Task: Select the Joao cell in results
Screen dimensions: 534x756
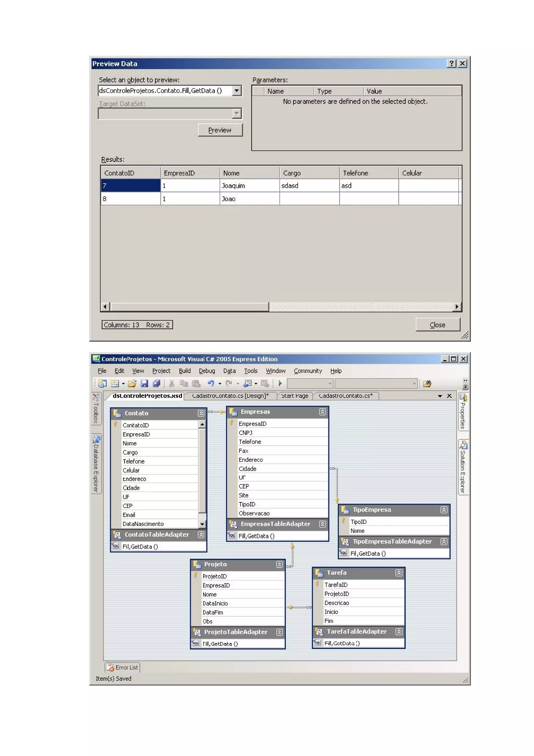Action: (x=249, y=199)
